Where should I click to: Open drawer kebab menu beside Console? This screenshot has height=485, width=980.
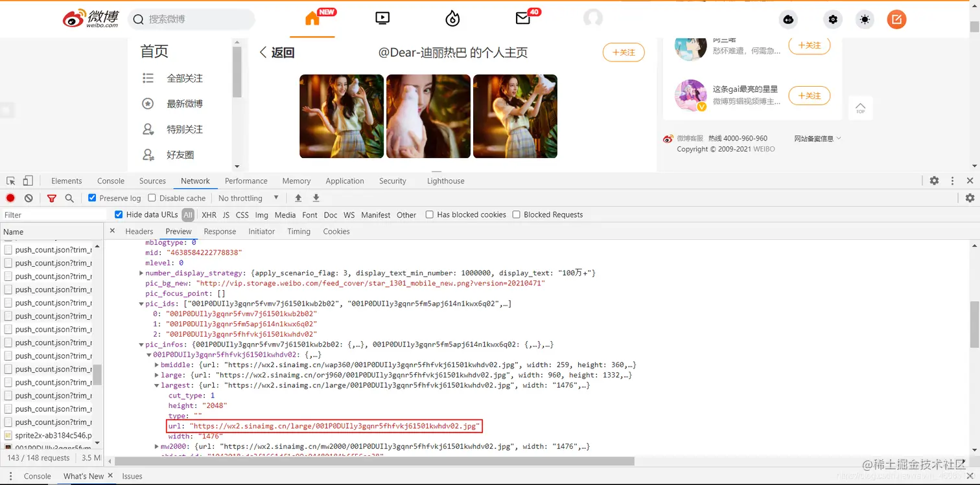click(11, 476)
